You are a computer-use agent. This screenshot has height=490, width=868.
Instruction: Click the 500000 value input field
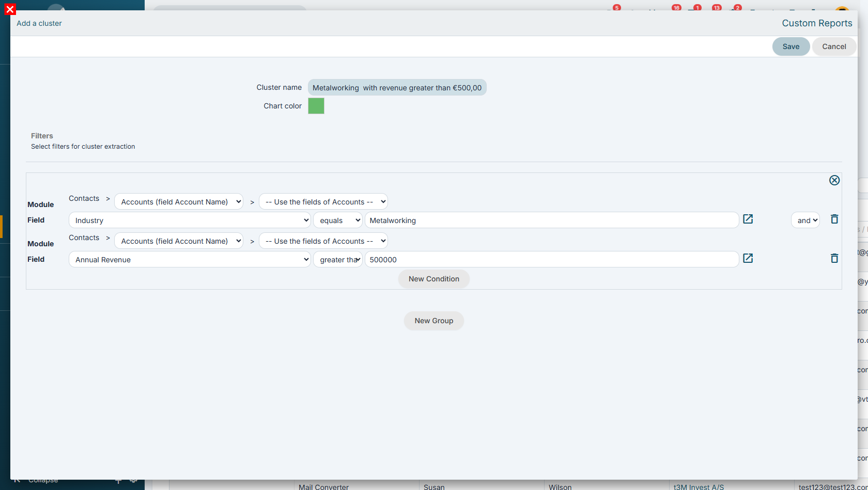pos(552,260)
